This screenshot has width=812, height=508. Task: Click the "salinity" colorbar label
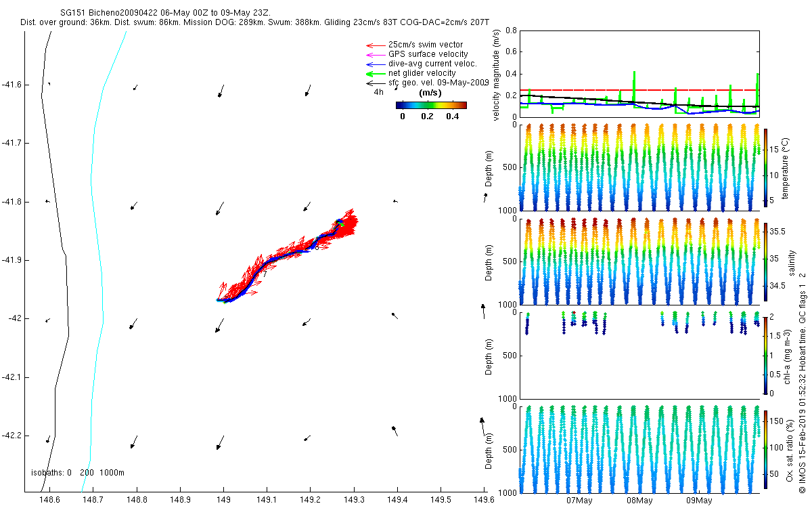[x=792, y=263]
